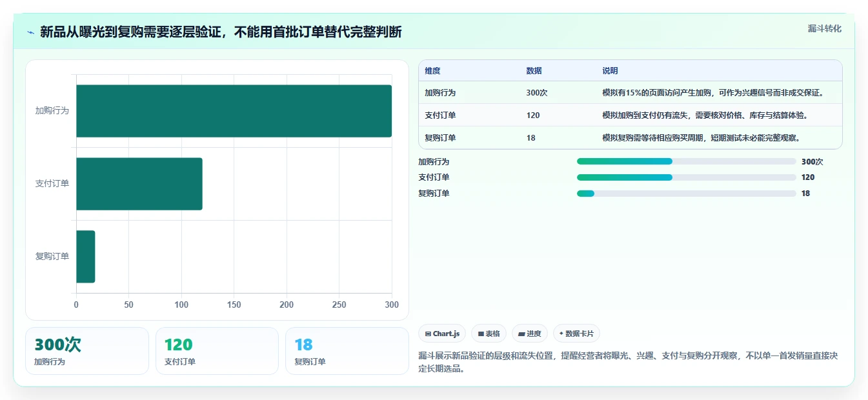The image size is (868, 400).
Task: Click the 100 tick on the x-axis
Action: pyautogui.click(x=181, y=305)
